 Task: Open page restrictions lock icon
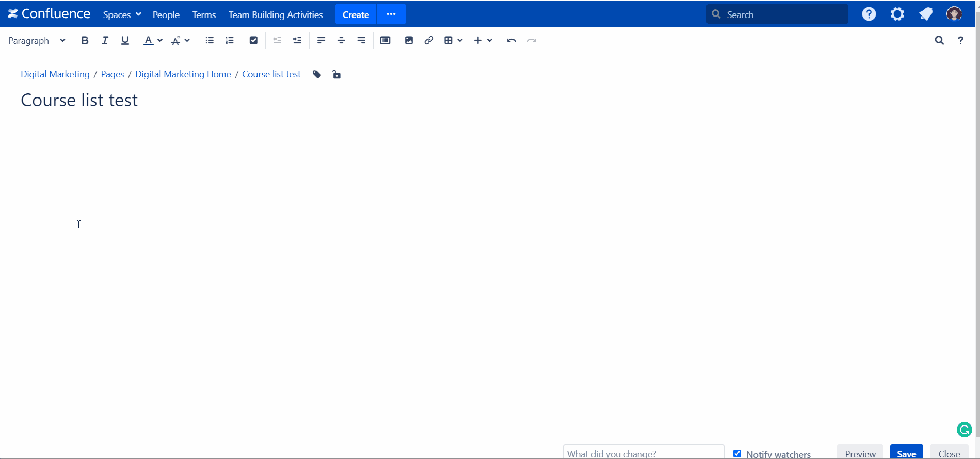(x=336, y=75)
